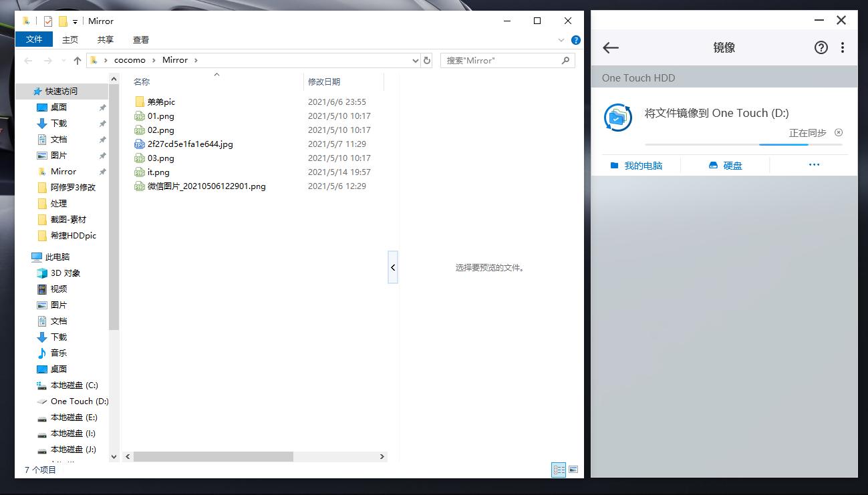
Task: Click the Properties quick access icon
Action: (47, 21)
